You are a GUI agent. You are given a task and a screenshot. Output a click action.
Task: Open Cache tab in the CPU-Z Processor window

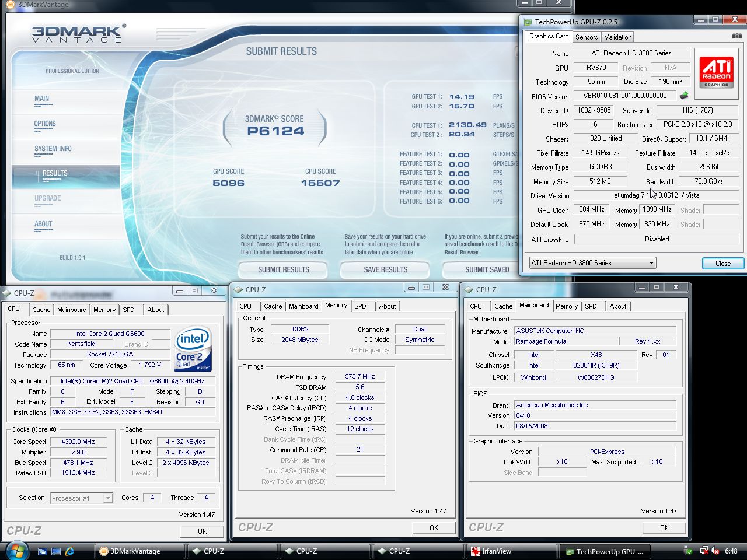pos(41,310)
